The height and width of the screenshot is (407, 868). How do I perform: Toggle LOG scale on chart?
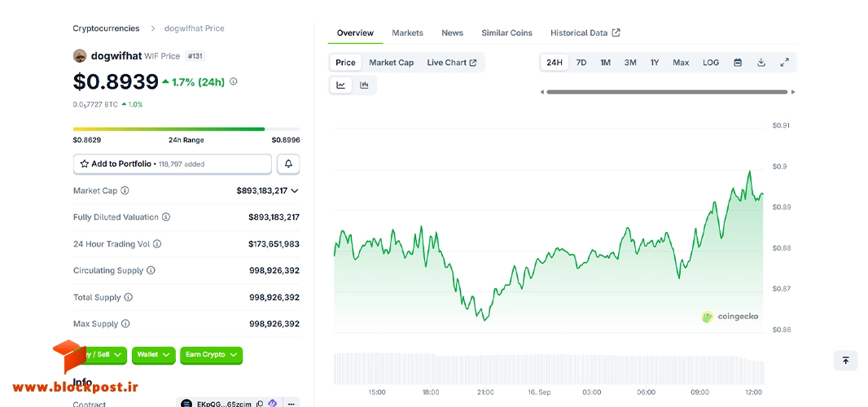(711, 63)
